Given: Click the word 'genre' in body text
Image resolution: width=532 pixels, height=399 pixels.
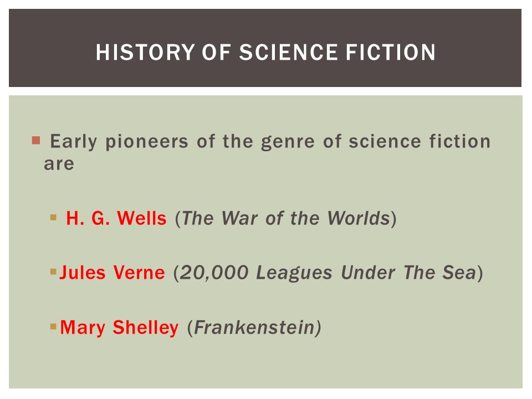Looking at the screenshot, I should tap(288, 142).
